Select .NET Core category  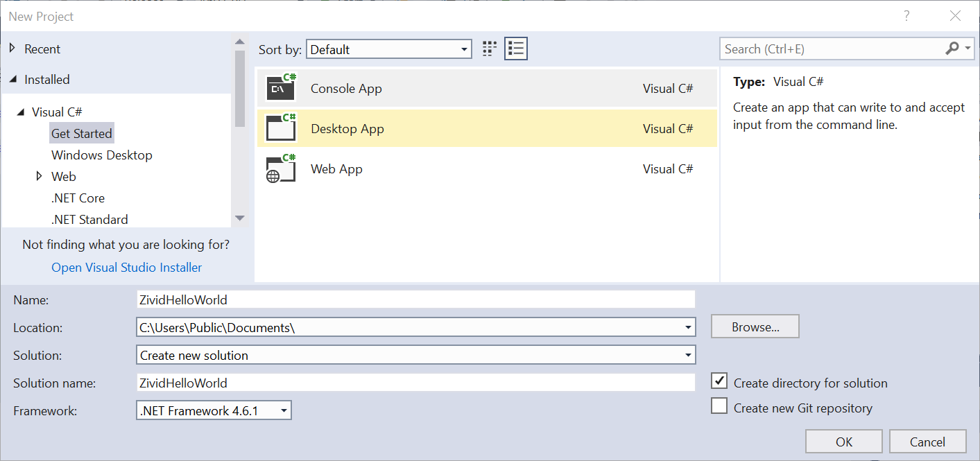click(x=78, y=198)
